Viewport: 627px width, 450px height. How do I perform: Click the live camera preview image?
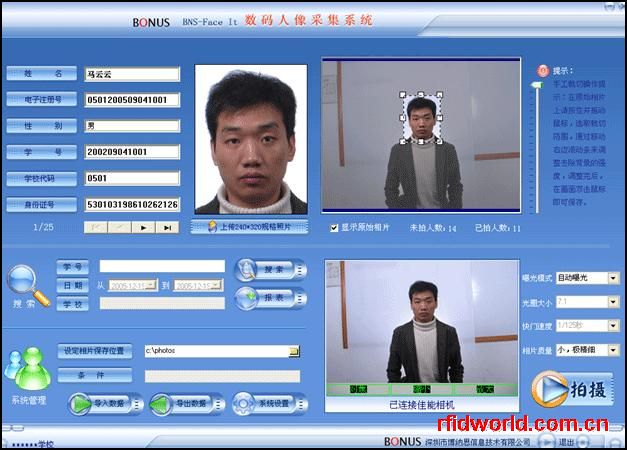(422, 322)
